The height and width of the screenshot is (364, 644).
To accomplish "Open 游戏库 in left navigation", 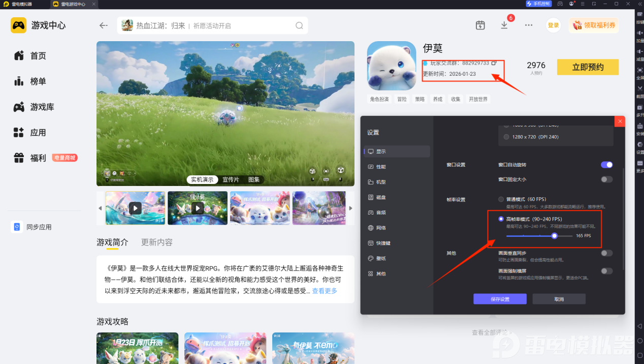I will pos(34,107).
